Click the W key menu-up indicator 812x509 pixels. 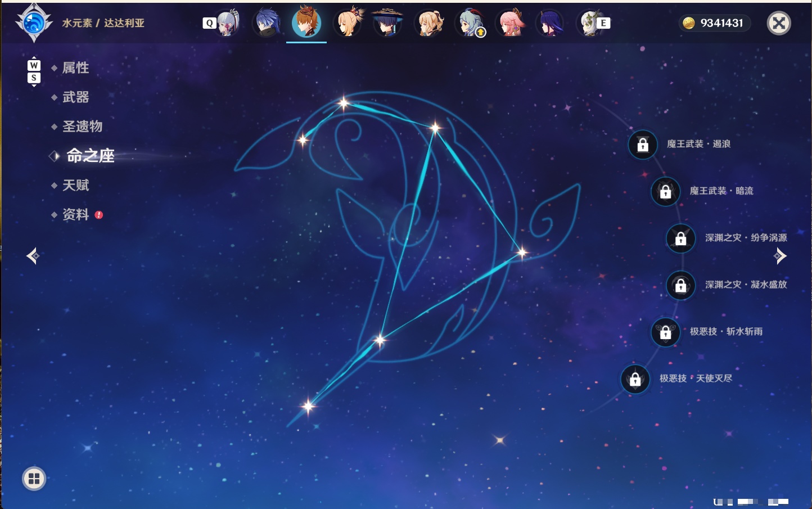click(34, 65)
